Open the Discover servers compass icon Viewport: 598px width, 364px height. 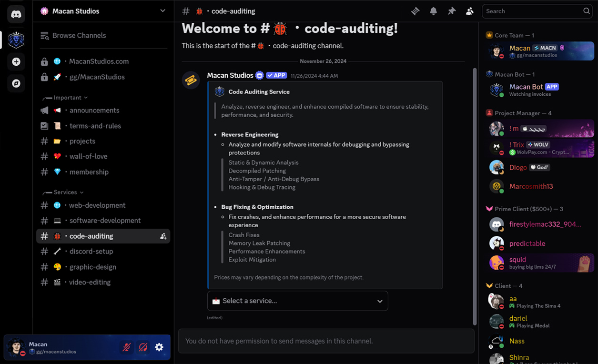tap(16, 83)
